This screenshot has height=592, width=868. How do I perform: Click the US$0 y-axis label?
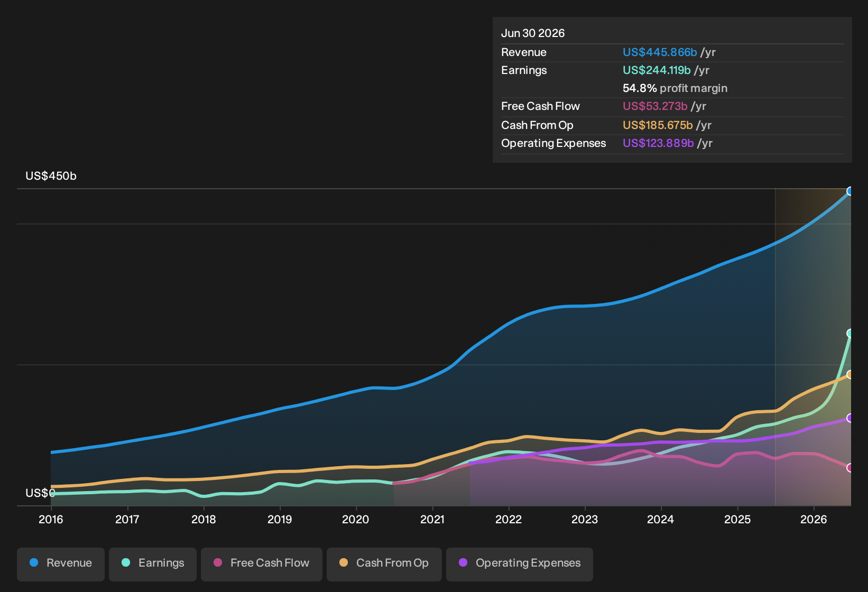click(x=40, y=493)
